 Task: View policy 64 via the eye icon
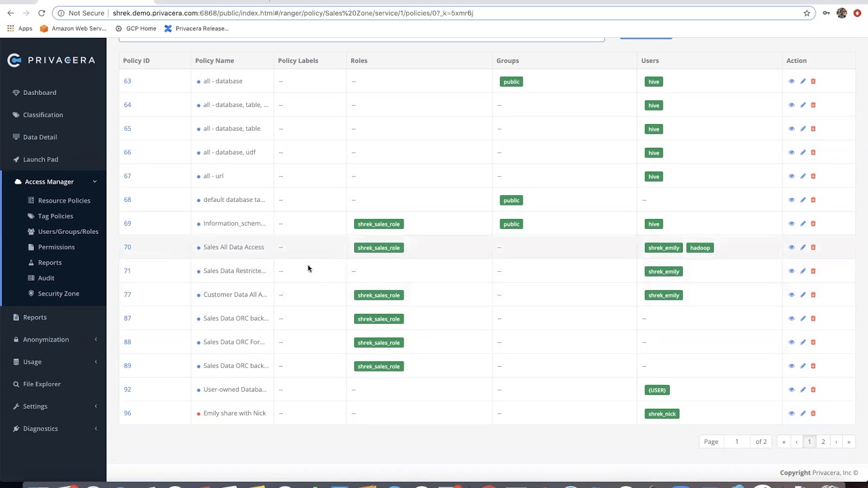tap(791, 105)
